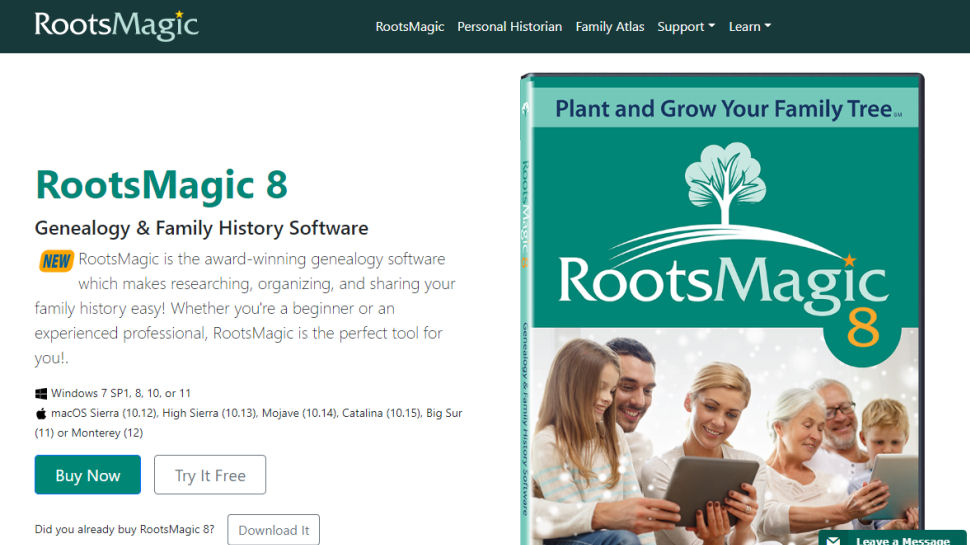This screenshot has width=970, height=545.
Task: Click the Download It button
Action: [273, 530]
